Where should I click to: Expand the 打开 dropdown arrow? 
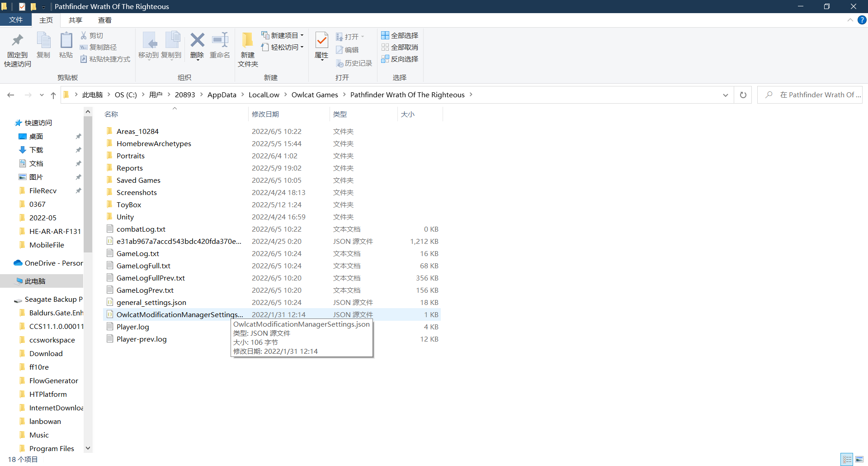pyautogui.click(x=363, y=37)
